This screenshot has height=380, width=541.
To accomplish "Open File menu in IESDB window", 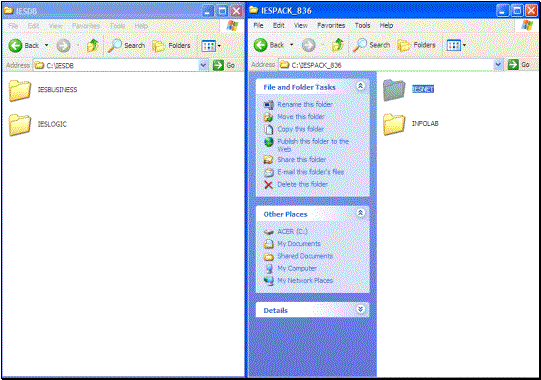I will click(13, 26).
